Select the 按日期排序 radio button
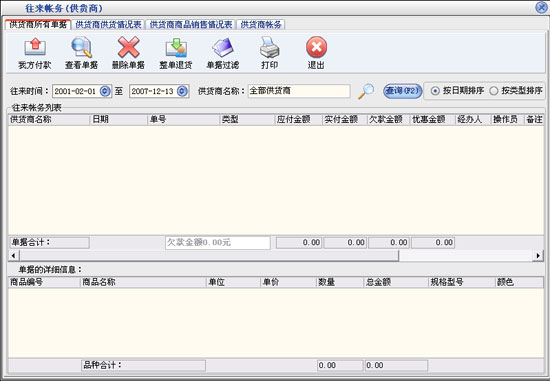550x381 pixels. click(x=435, y=91)
